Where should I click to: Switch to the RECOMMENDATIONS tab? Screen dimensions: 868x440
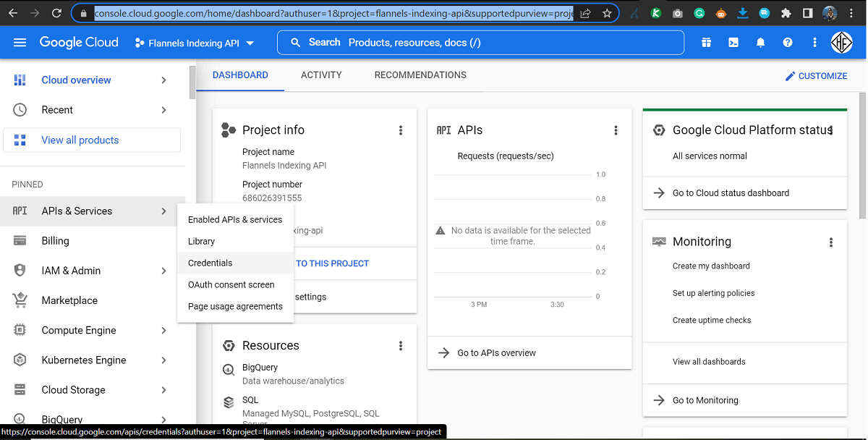click(x=420, y=75)
